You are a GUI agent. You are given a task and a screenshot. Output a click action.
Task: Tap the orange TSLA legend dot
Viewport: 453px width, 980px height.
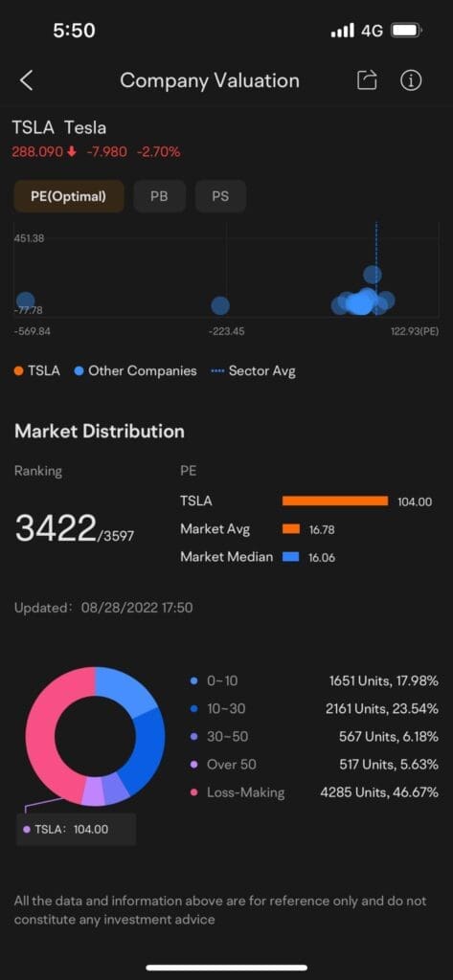18,371
